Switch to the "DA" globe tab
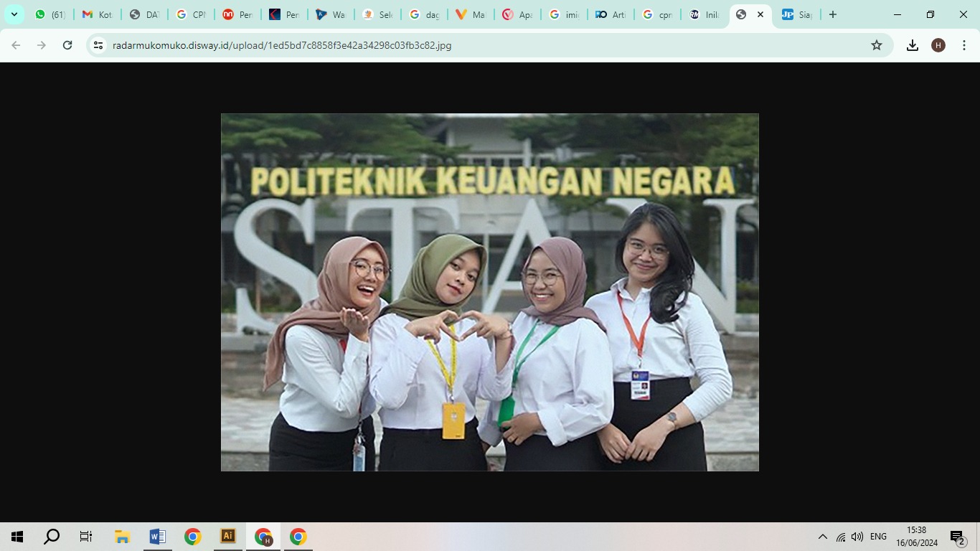This screenshot has width=980, height=551. [x=143, y=14]
